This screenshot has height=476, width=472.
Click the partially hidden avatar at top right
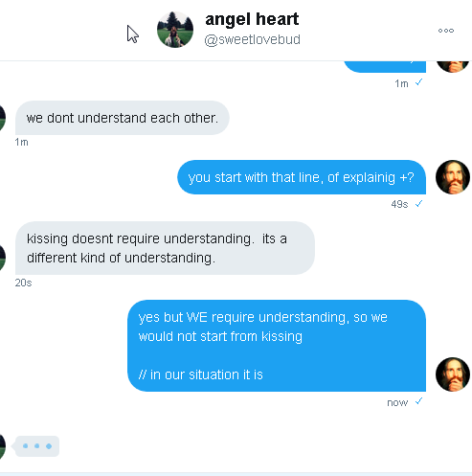click(453, 66)
